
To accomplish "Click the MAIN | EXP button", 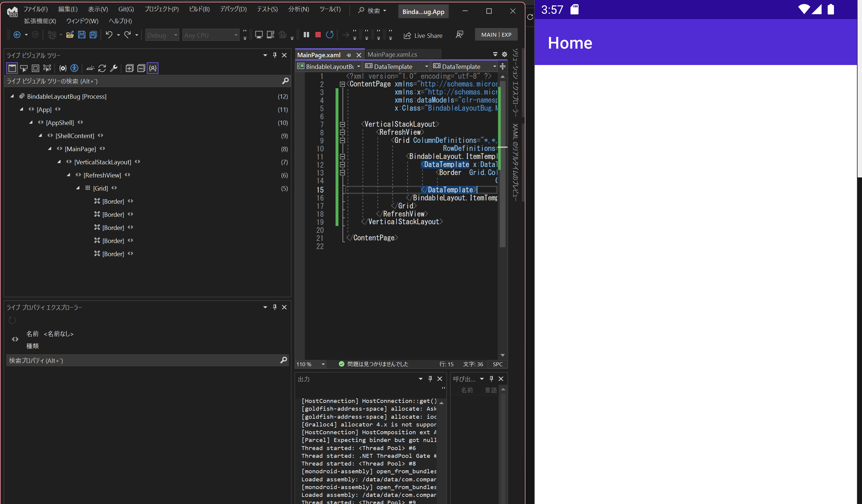I will click(496, 34).
